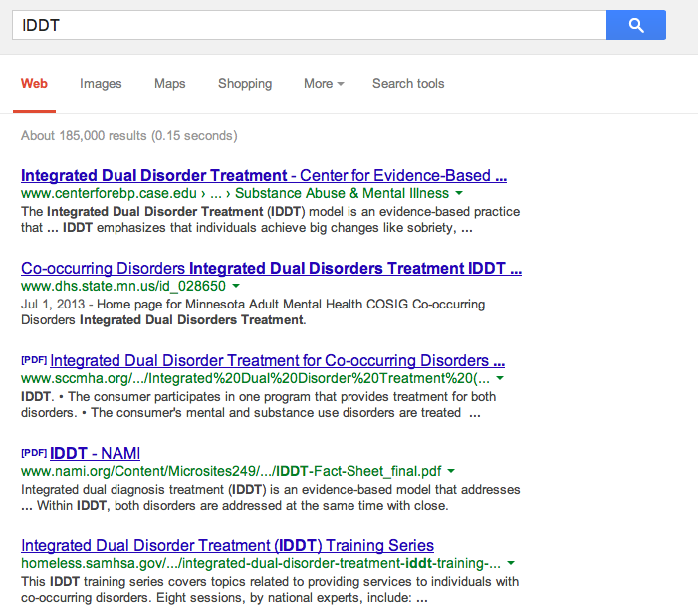
Task: Switch to the Images tab
Action: [x=101, y=84]
